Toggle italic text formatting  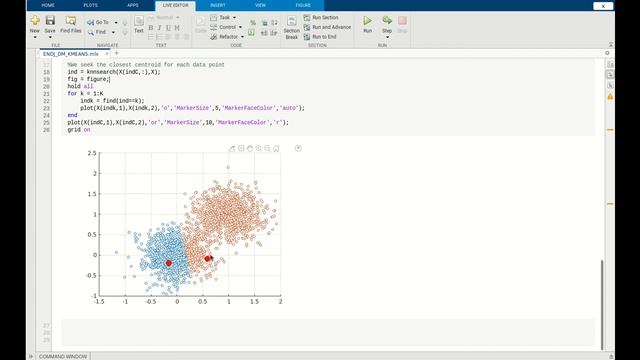pos(160,28)
